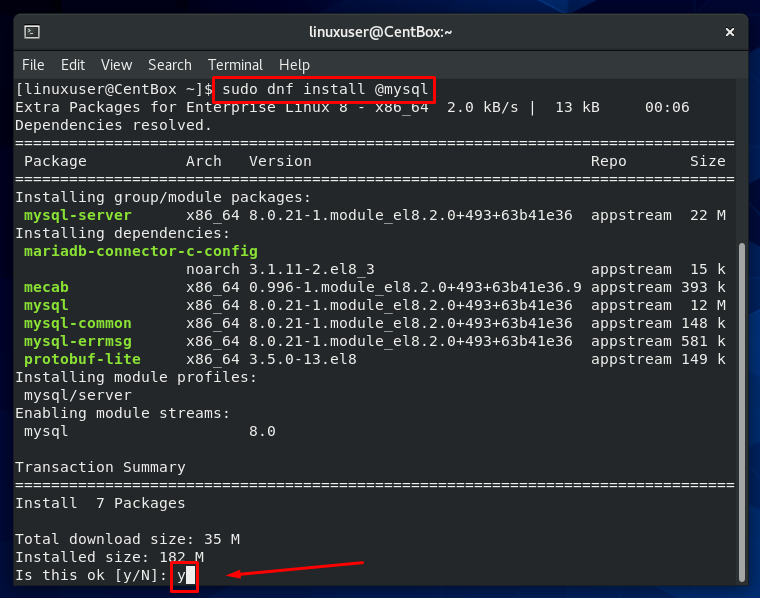
Task: Click 'Install 7 Packages' line
Action: [x=100, y=504]
